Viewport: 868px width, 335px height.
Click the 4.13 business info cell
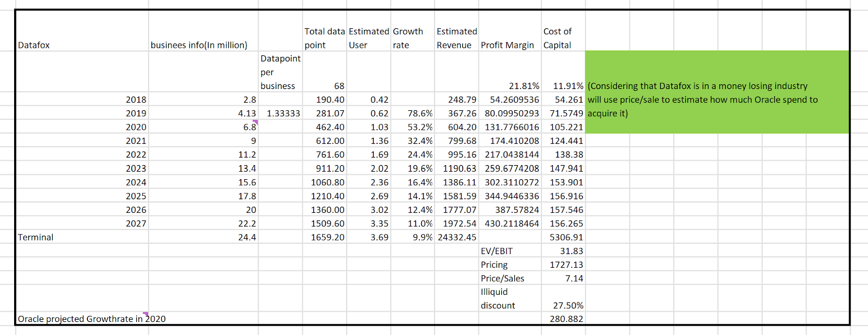[203, 113]
